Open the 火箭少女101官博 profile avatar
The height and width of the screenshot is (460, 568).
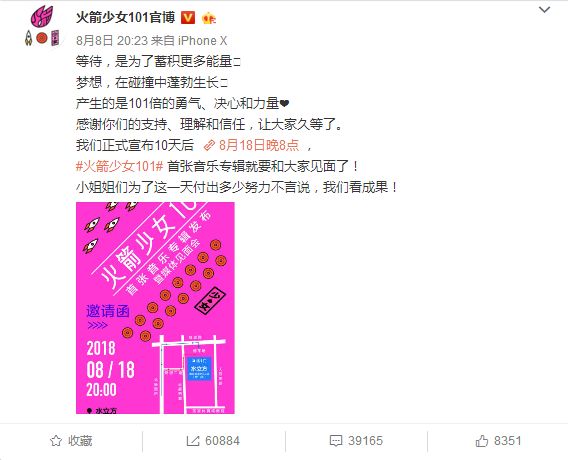pos(42,16)
